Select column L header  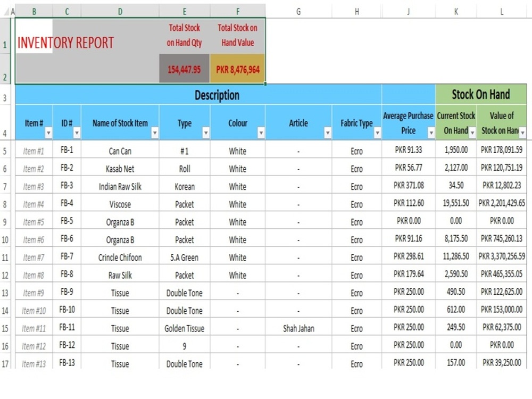502,12
